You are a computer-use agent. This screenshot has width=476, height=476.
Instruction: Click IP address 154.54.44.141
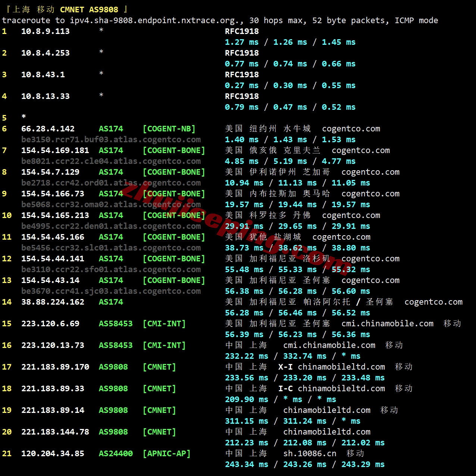53,259
